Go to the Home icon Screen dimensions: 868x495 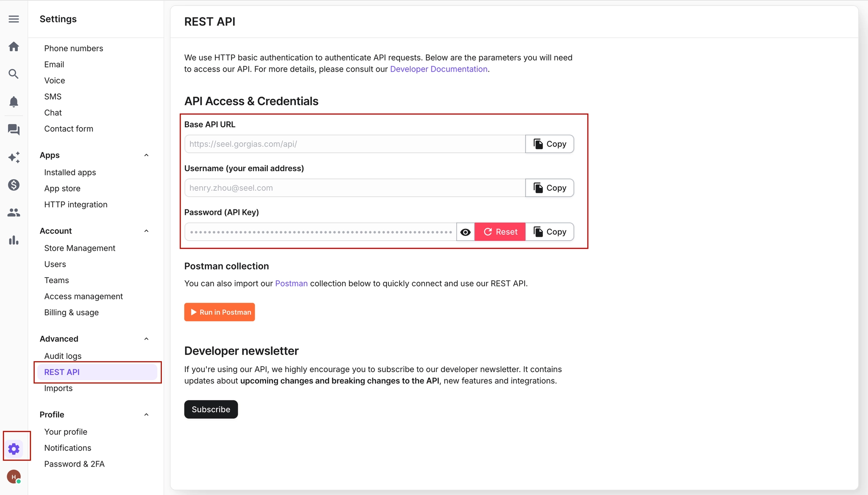click(x=14, y=47)
